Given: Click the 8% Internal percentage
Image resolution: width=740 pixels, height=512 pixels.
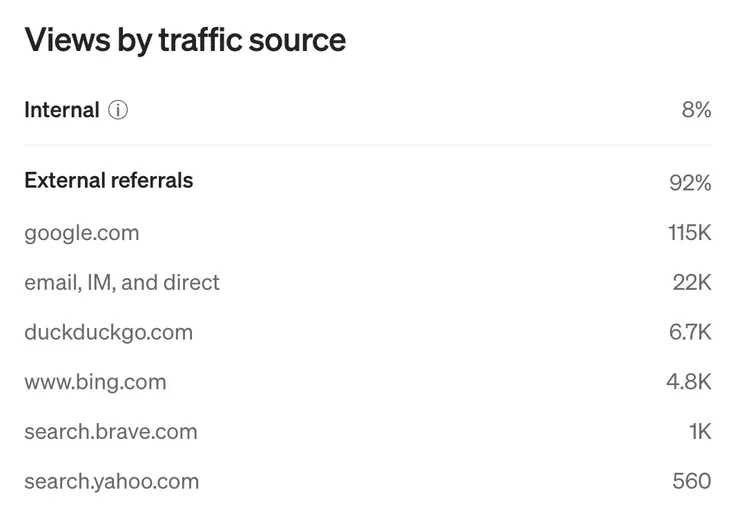Looking at the screenshot, I should click(696, 110).
